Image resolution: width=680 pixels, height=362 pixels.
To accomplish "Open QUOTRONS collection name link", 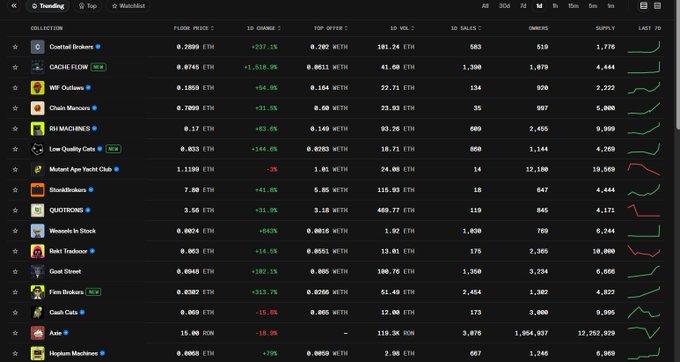I will coord(66,210).
